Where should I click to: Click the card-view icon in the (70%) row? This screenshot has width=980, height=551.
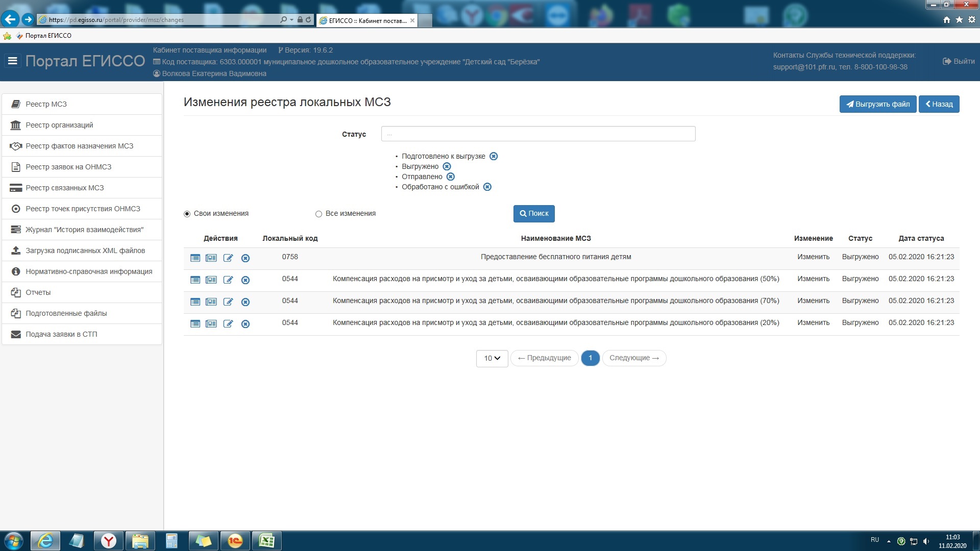tap(211, 302)
